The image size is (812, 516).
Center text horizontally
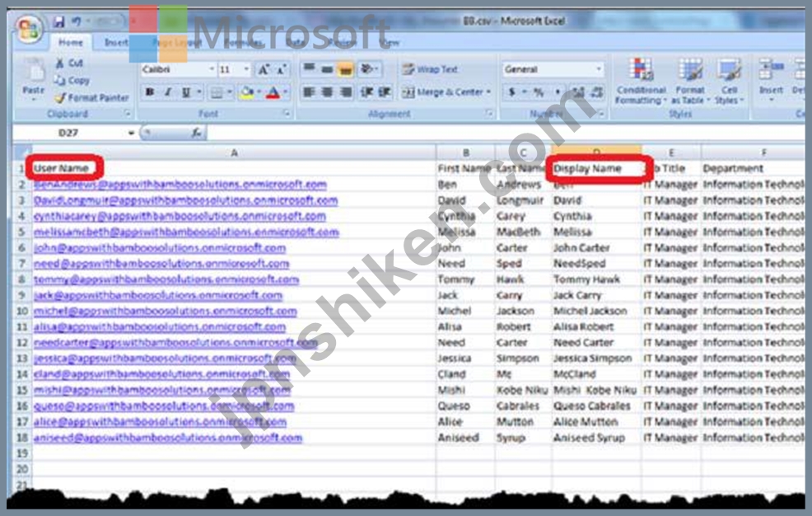[327, 92]
